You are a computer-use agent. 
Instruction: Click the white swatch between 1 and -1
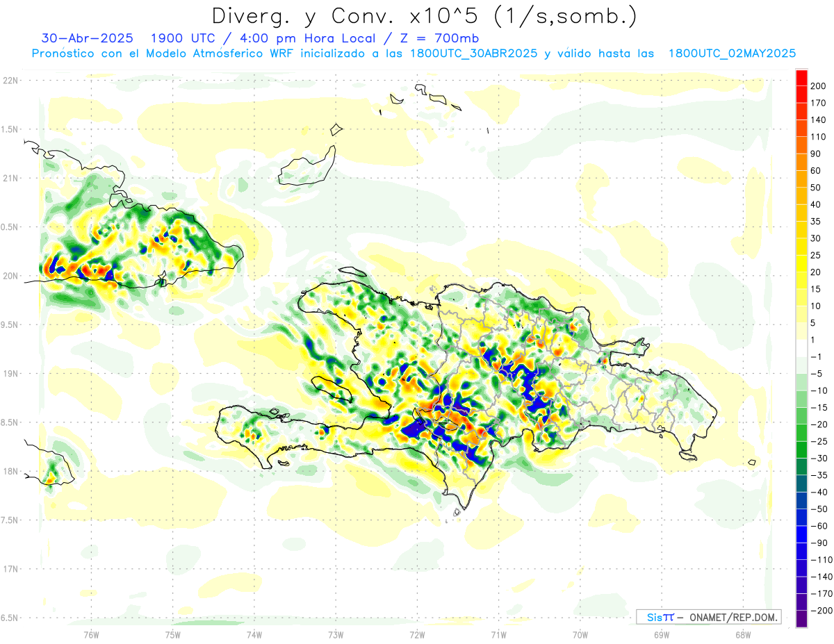[802, 348]
